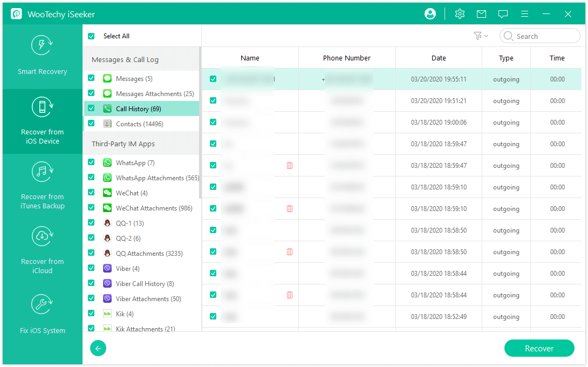Click the trash icon on the 18:58:50 row

click(290, 252)
